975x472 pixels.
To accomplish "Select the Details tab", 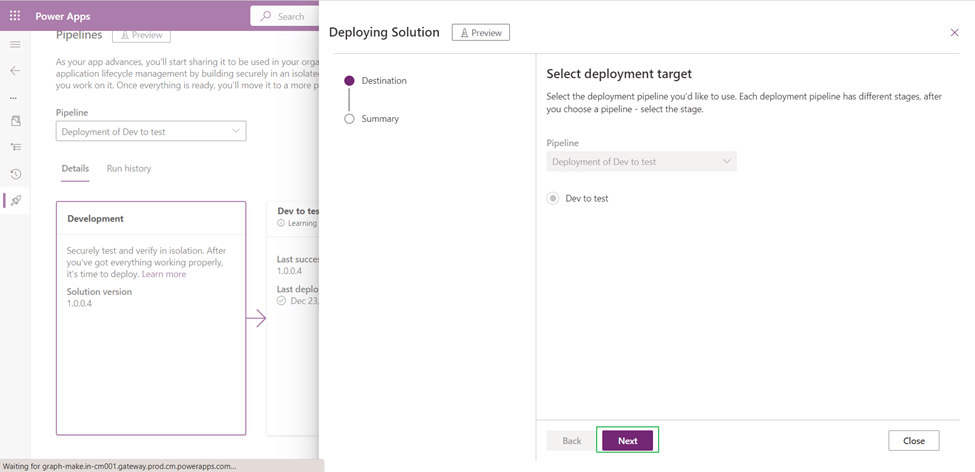I will pos(75,169).
